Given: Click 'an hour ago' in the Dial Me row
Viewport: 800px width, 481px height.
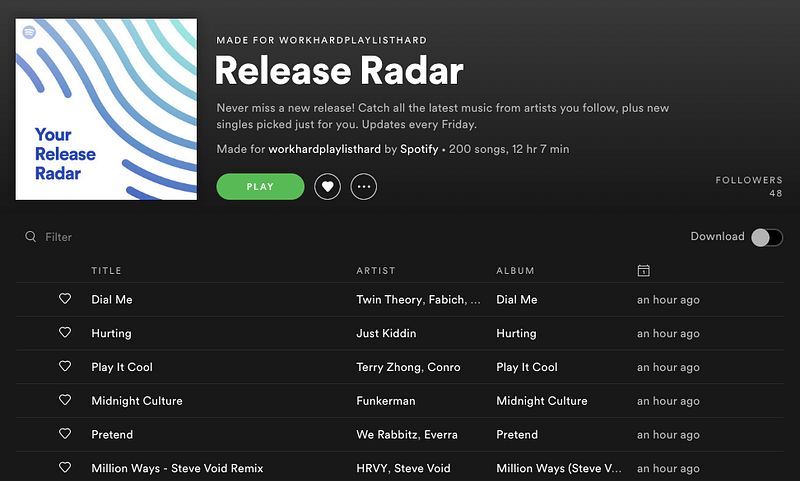Looking at the screenshot, I should coord(668,300).
